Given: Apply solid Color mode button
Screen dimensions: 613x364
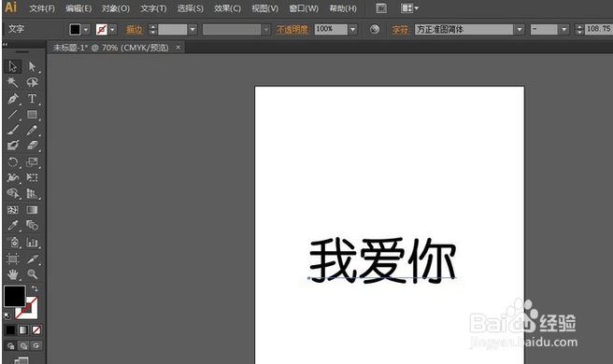Looking at the screenshot, I should click(x=10, y=330).
